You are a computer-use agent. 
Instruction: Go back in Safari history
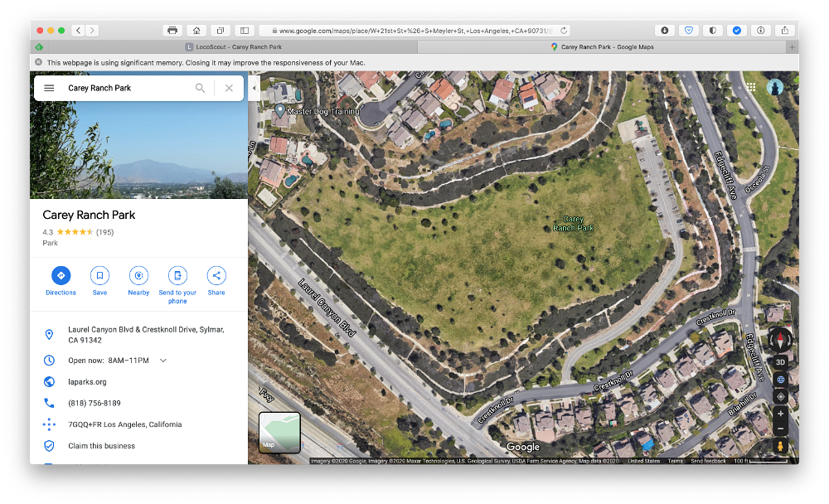coord(78,31)
